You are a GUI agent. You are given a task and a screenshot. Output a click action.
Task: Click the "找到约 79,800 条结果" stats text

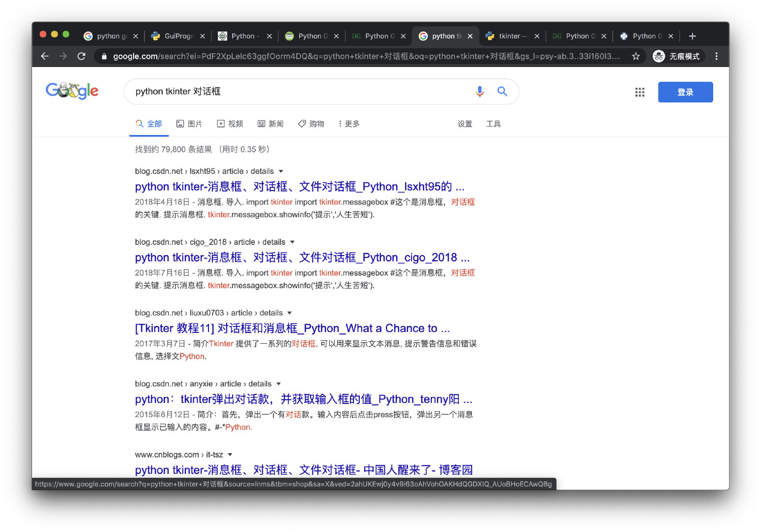click(173, 150)
